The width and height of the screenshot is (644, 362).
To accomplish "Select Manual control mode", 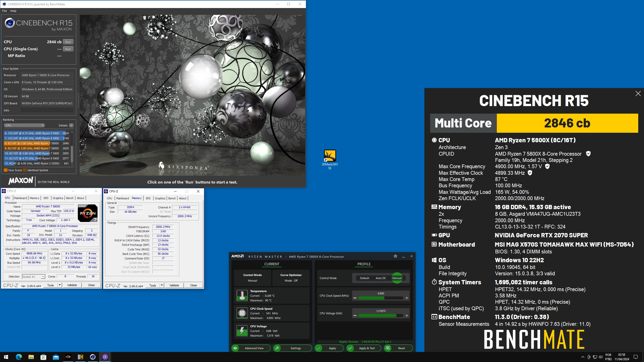I will tap(397, 278).
